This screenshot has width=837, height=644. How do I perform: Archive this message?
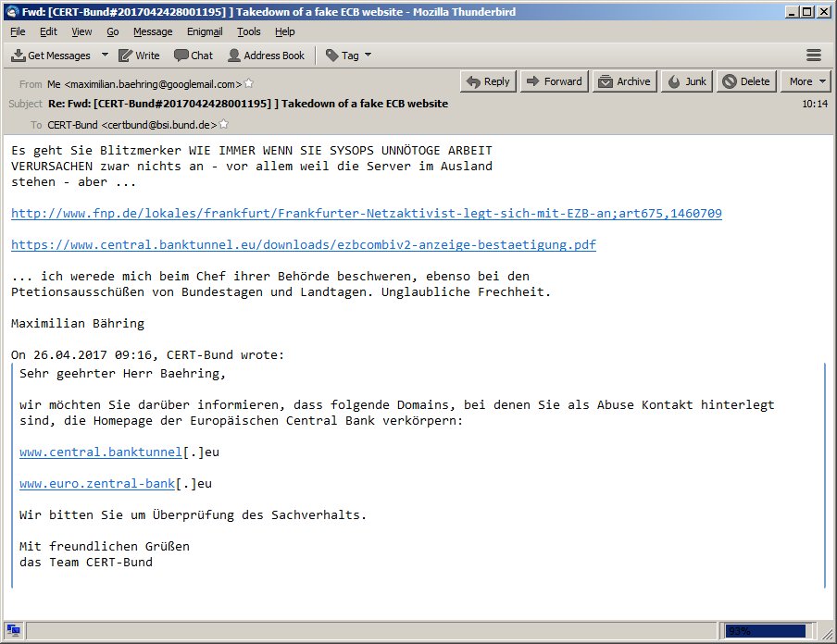point(625,81)
